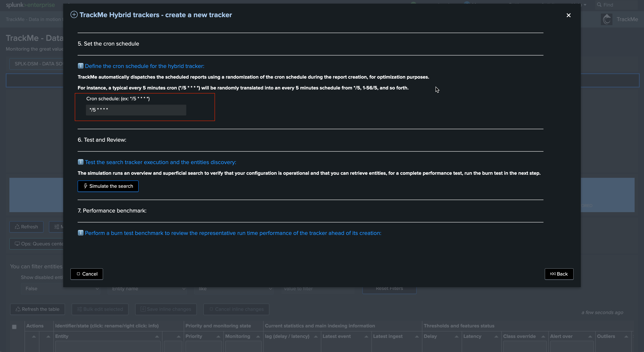Click the Class override column filter box
Viewport: 644px width, 352px height.
[525, 347]
